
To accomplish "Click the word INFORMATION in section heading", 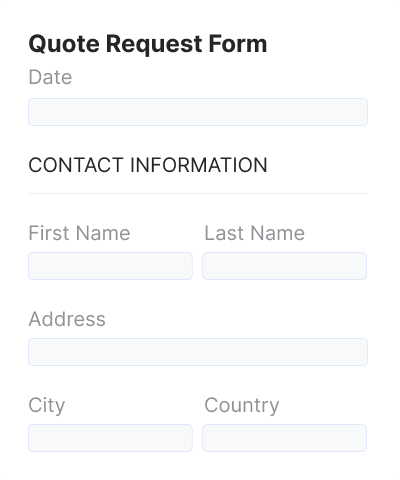I will 199,165.
